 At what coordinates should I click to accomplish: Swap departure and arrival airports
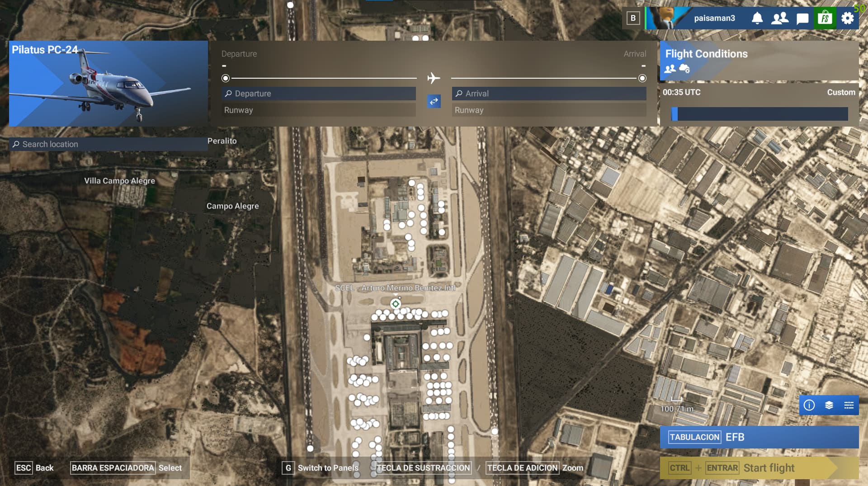(434, 101)
